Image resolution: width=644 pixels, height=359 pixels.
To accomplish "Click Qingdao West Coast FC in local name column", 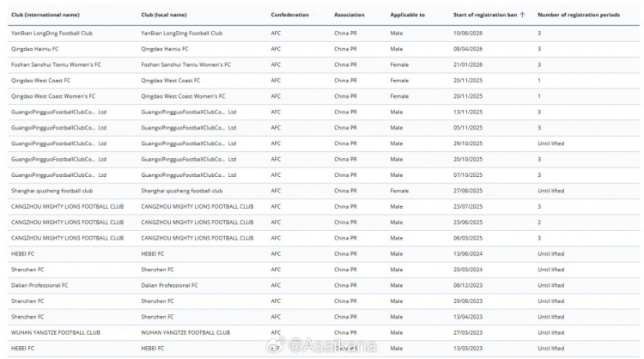I will coord(171,81).
